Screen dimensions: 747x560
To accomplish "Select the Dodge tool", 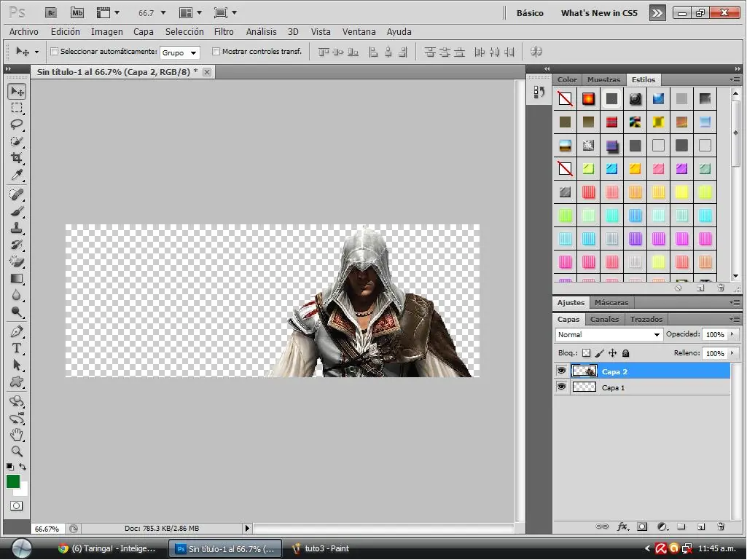I will [17, 312].
